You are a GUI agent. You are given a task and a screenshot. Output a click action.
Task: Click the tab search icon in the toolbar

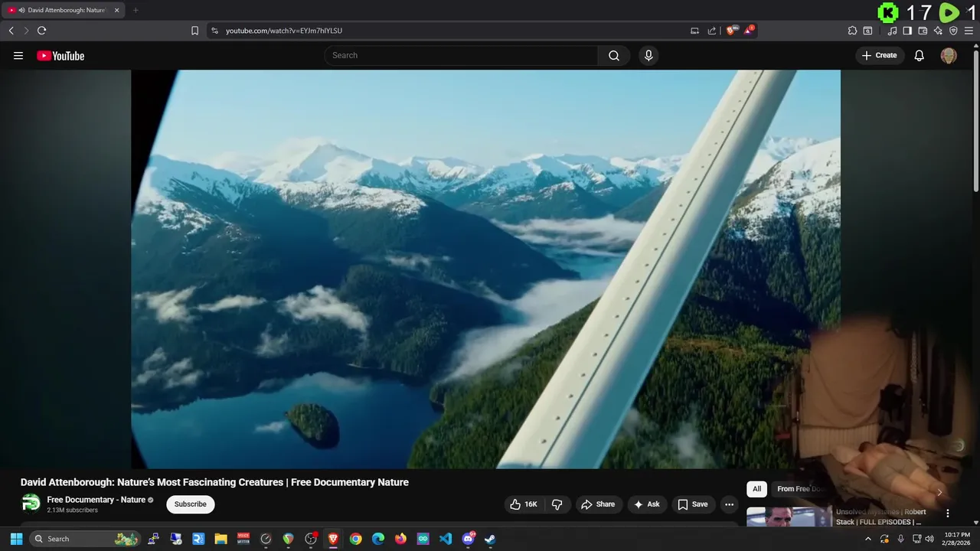tap(867, 31)
